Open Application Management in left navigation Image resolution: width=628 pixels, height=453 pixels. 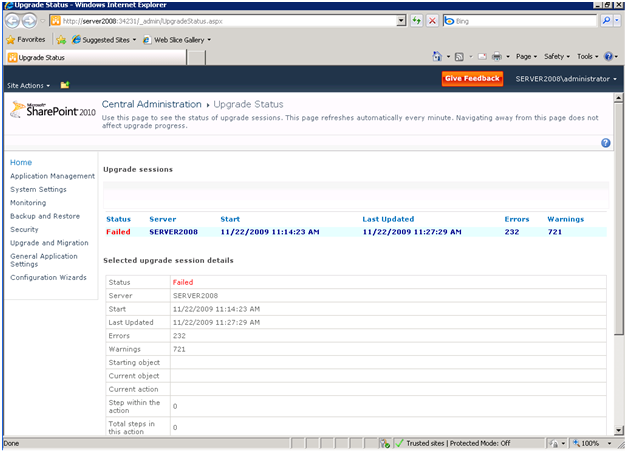pos(52,176)
